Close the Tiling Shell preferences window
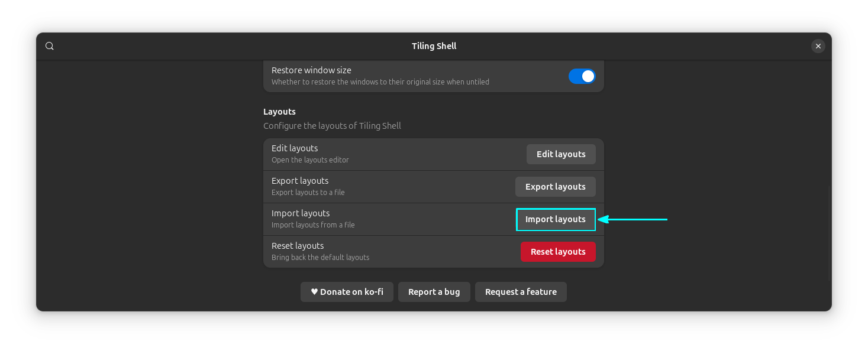The height and width of the screenshot is (351, 868). tap(818, 45)
